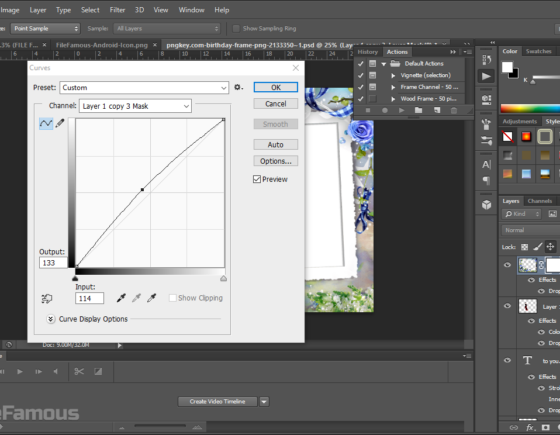Enable Show Clipping checkbox

coord(172,298)
